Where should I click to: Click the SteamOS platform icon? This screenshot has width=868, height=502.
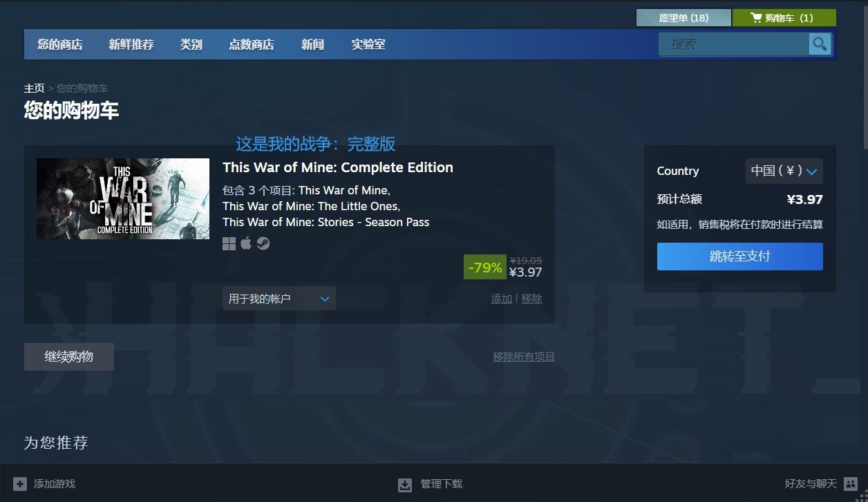coord(263,243)
